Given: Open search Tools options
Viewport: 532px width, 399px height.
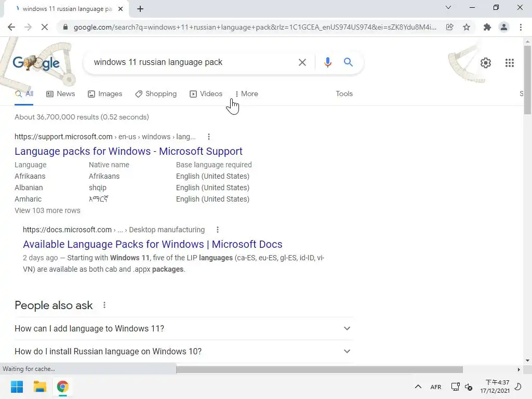Looking at the screenshot, I should click(x=344, y=94).
